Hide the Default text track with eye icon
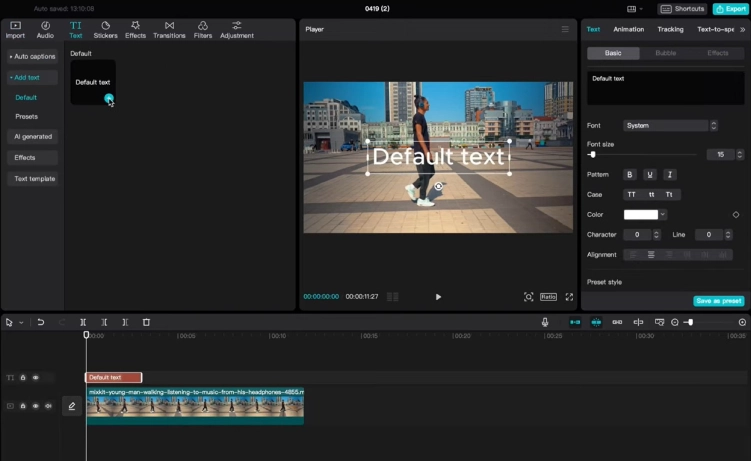 click(36, 378)
